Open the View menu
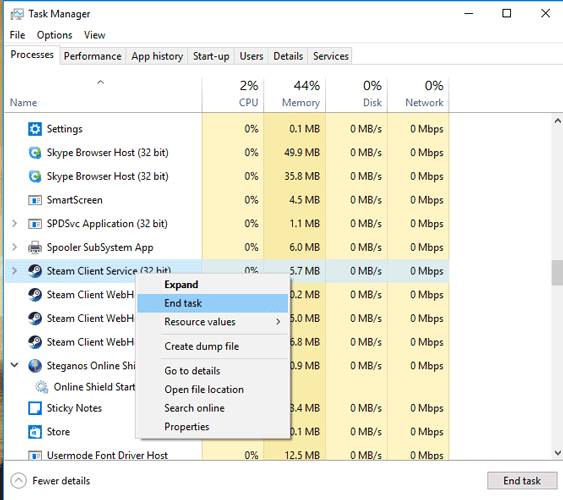 click(x=95, y=35)
